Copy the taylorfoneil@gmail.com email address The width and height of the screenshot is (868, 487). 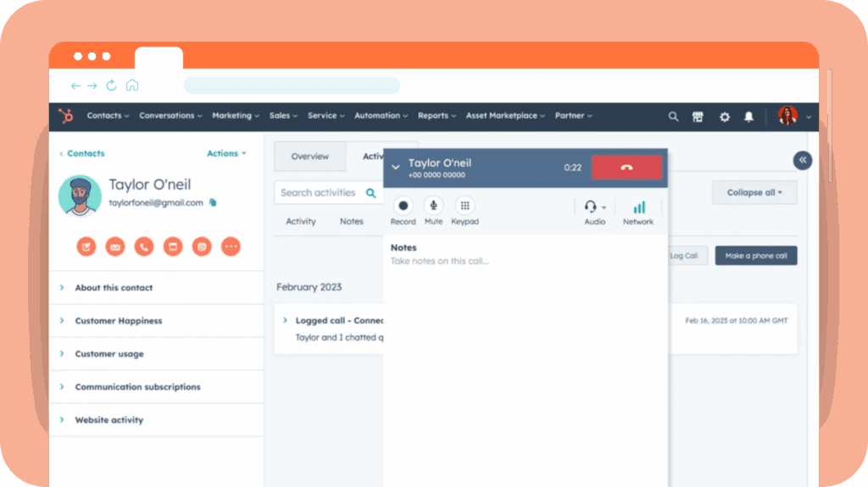(x=213, y=202)
